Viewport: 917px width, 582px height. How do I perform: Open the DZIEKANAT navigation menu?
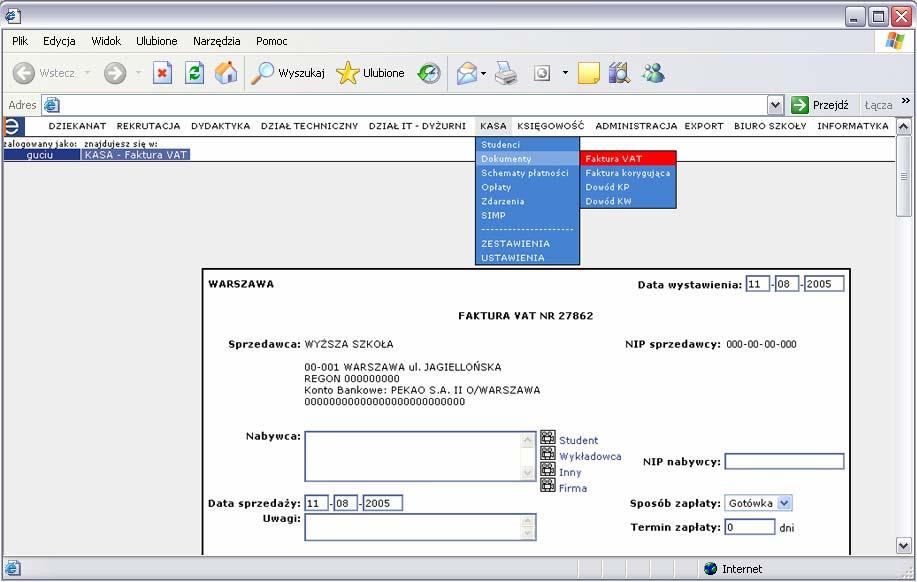click(77, 126)
